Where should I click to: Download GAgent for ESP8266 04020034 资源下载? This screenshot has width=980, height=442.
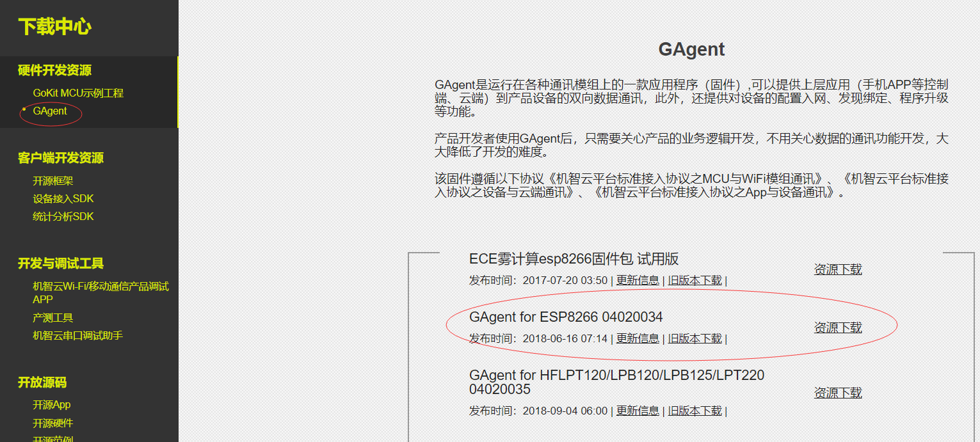(838, 328)
